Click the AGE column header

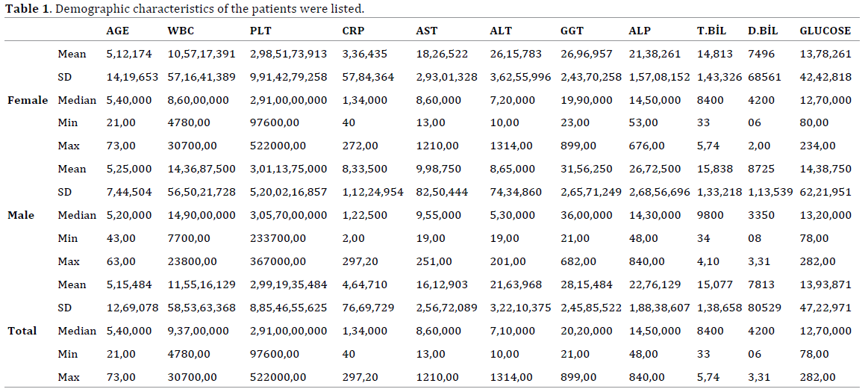pyautogui.click(x=118, y=31)
